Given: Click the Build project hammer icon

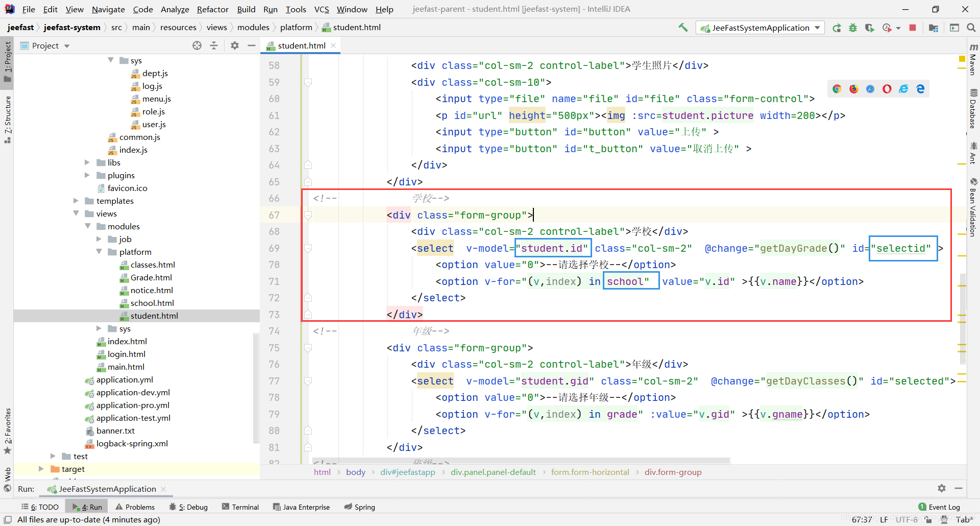Looking at the screenshot, I should pos(683,28).
